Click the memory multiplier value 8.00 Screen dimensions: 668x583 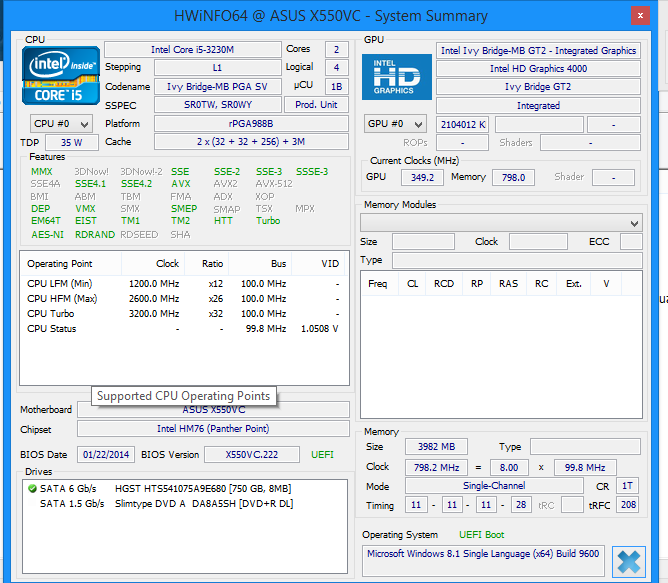tap(509, 468)
